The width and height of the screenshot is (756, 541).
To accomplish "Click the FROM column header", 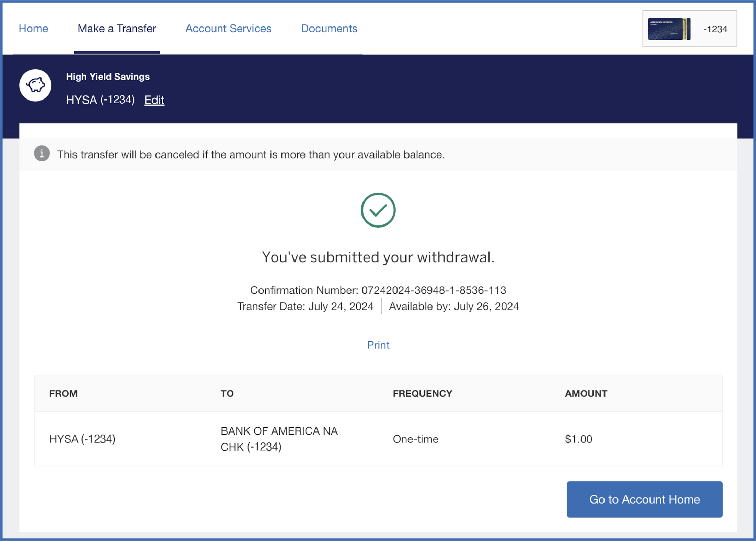I will coord(63,393).
